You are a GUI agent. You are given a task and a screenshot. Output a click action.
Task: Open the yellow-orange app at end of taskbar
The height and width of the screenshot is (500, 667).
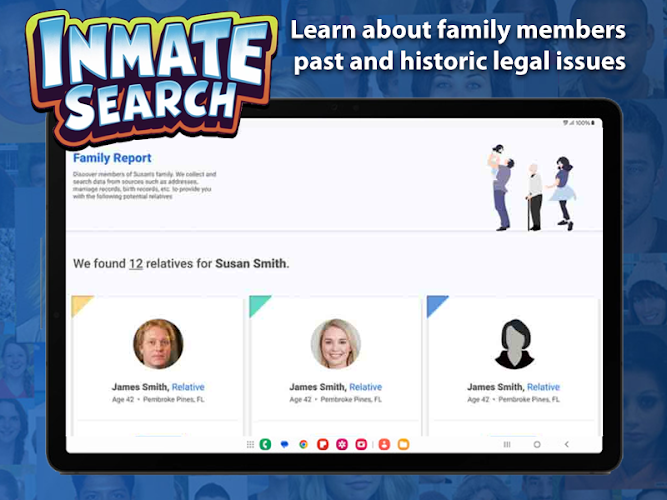pyautogui.click(x=403, y=444)
